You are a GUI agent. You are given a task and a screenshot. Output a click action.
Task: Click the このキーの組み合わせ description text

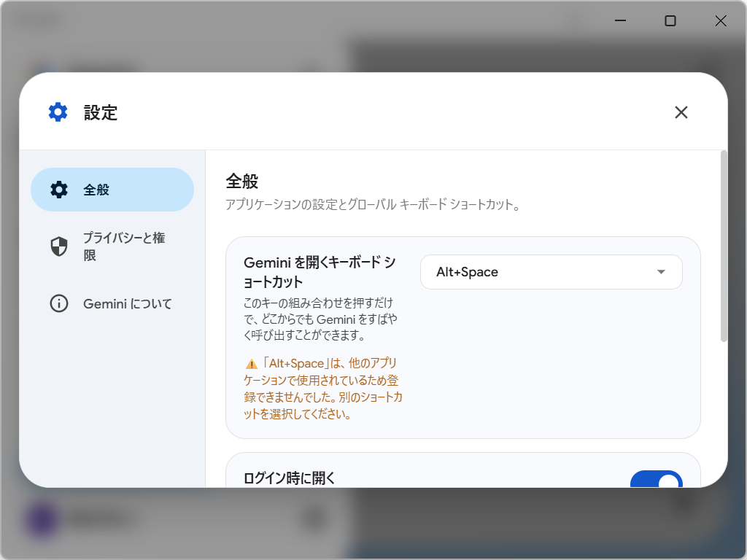(x=320, y=319)
